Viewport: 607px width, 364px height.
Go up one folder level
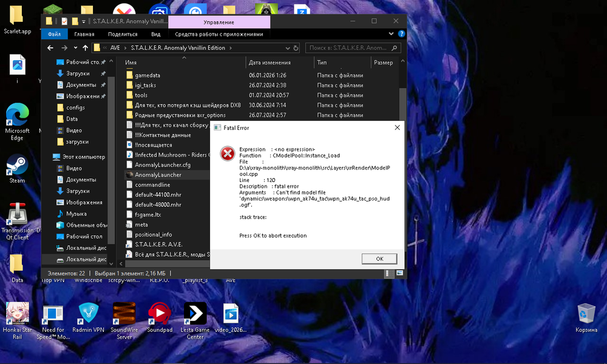(85, 48)
